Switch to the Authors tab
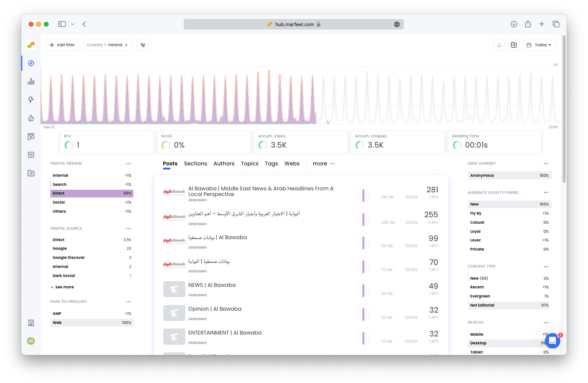This screenshot has width=588, height=383. 224,164
